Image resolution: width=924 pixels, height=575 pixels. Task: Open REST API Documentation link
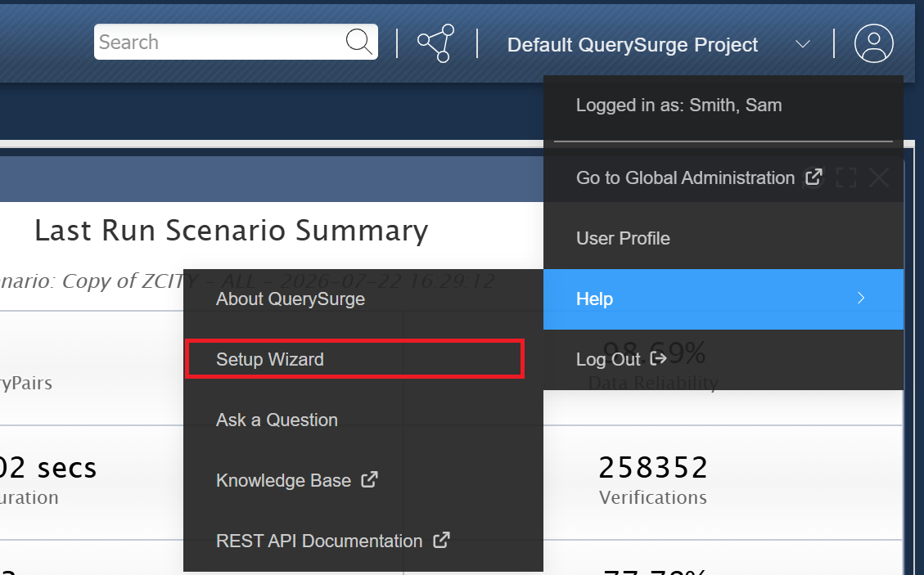pos(363,541)
